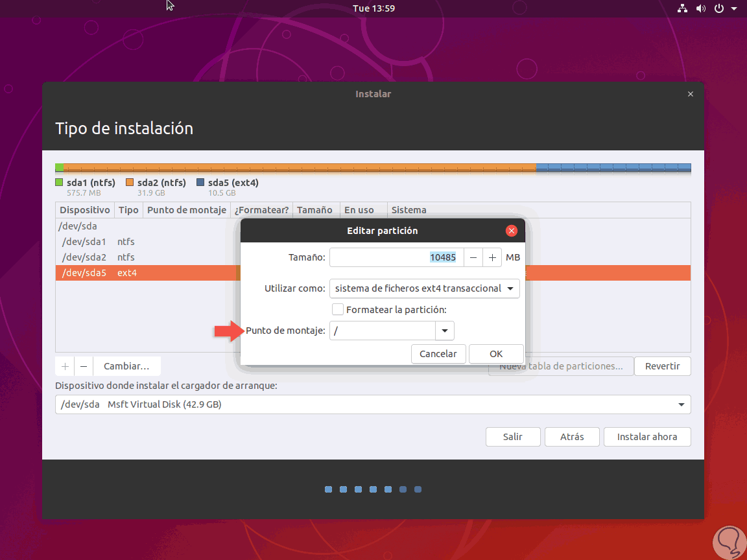Click the blue sda5 legend swatch
Image resolution: width=747 pixels, height=560 pixels.
200,182
